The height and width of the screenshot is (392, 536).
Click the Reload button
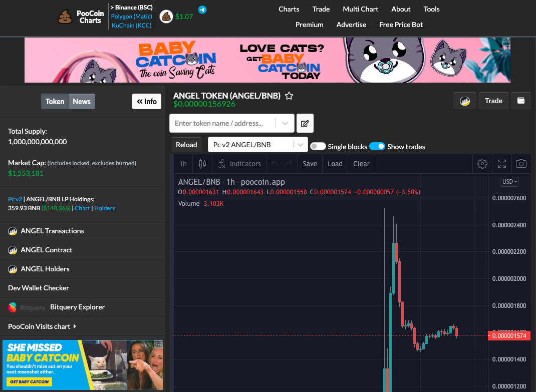click(186, 145)
